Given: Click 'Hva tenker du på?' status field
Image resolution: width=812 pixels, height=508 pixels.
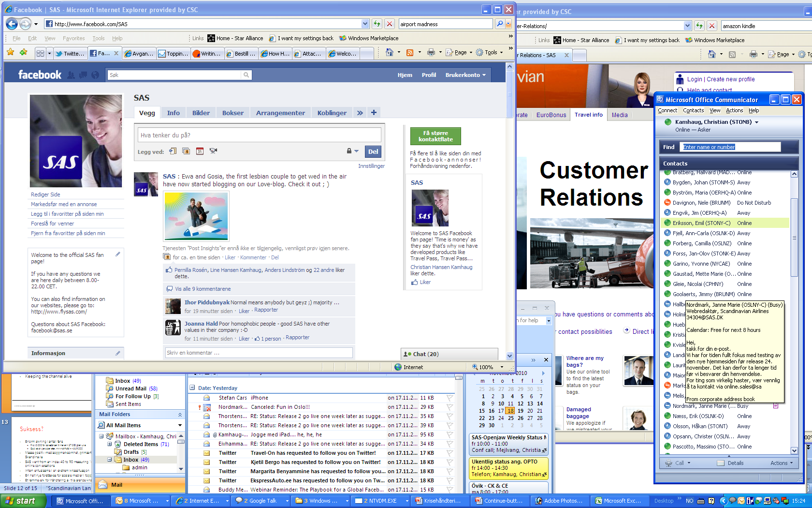Looking at the screenshot, I should click(260, 135).
